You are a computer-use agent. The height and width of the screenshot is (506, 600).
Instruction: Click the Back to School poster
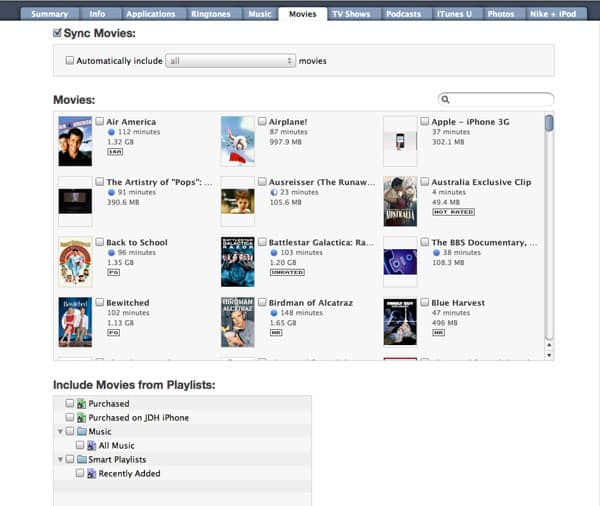[75, 262]
